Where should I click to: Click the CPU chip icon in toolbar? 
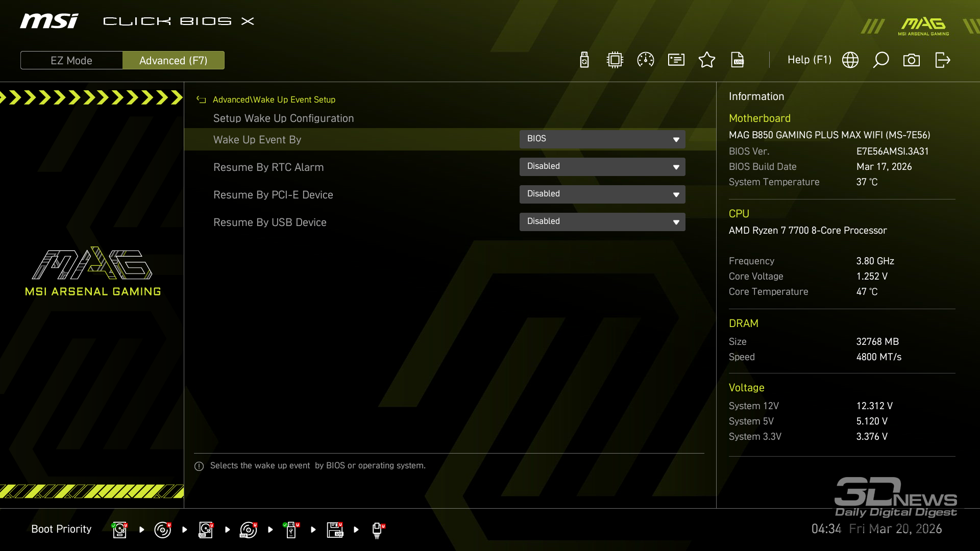point(615,60)
